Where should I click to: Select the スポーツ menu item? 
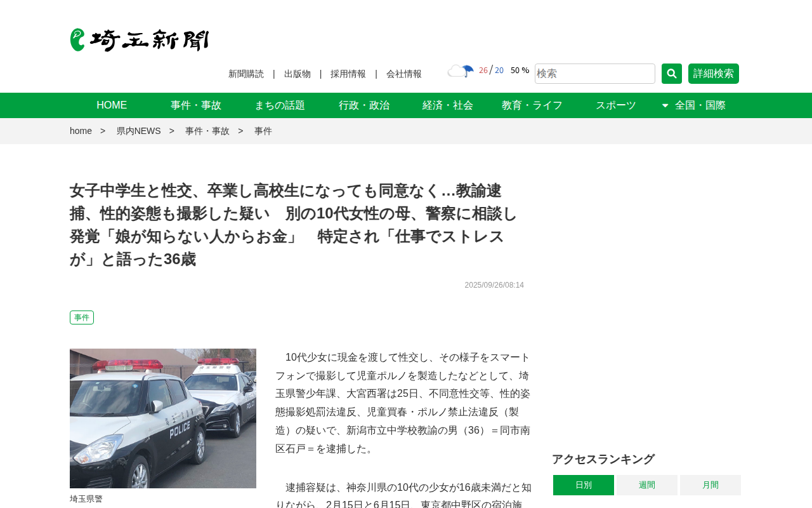(x=616, y=105)
